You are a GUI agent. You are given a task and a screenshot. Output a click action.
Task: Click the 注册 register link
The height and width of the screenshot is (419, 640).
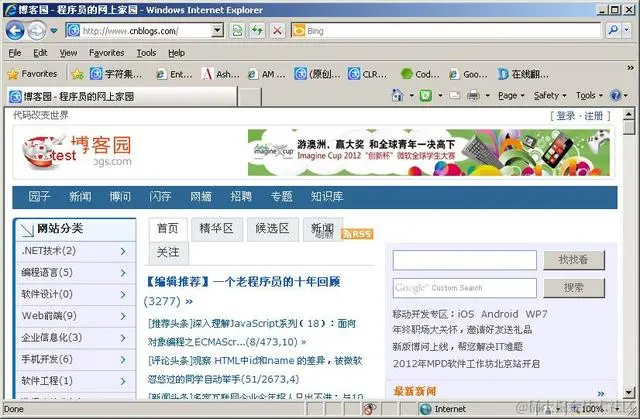(593, 116)
